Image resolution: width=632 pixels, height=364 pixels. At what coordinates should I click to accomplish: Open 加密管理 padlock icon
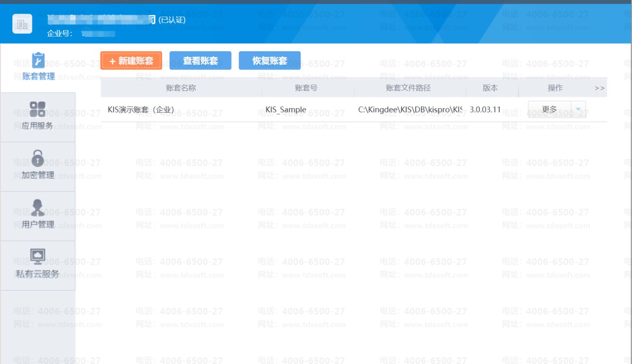tap(38, 158)
